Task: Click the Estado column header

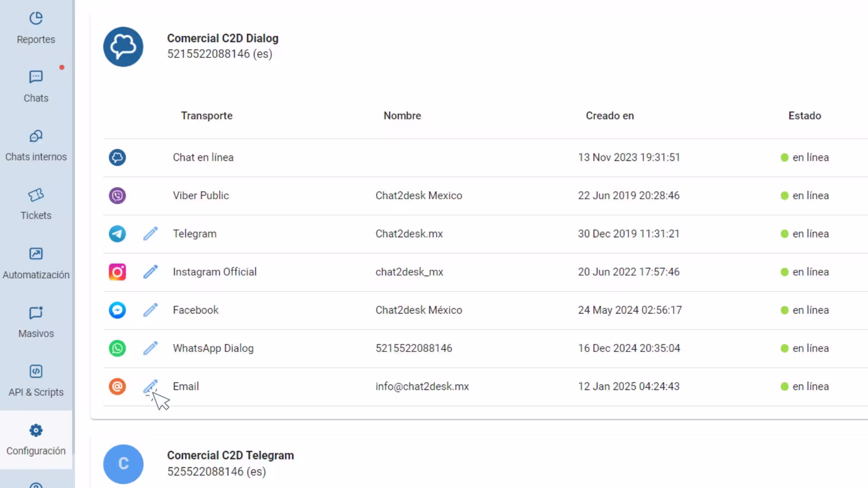Action: [x=805, y=116]
